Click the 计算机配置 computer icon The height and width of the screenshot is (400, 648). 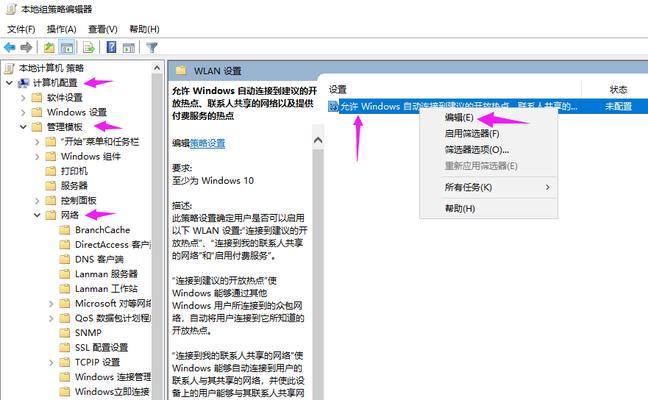coord(24,83)
